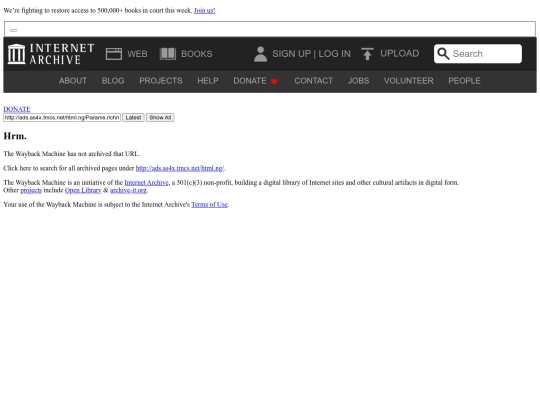Follow the Open Library link
This screenshot has width=540, height=405.
click(x=83, y=190)
